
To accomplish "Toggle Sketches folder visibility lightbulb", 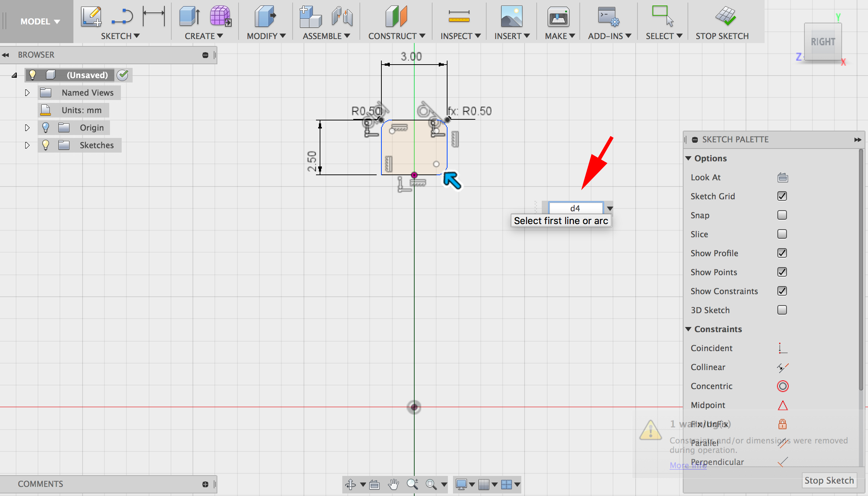I will (x=45, y=145).
